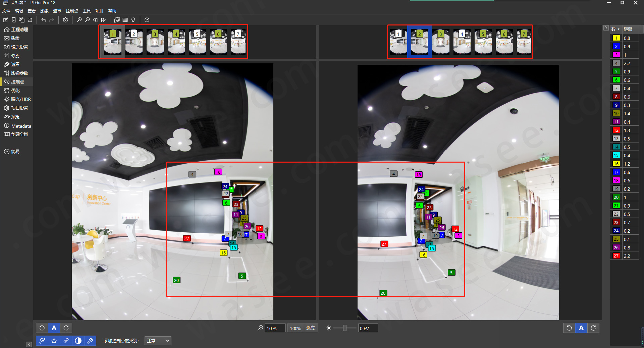Expand the right side panel with the chevron
644x348 pixels.
pos(606,28)
